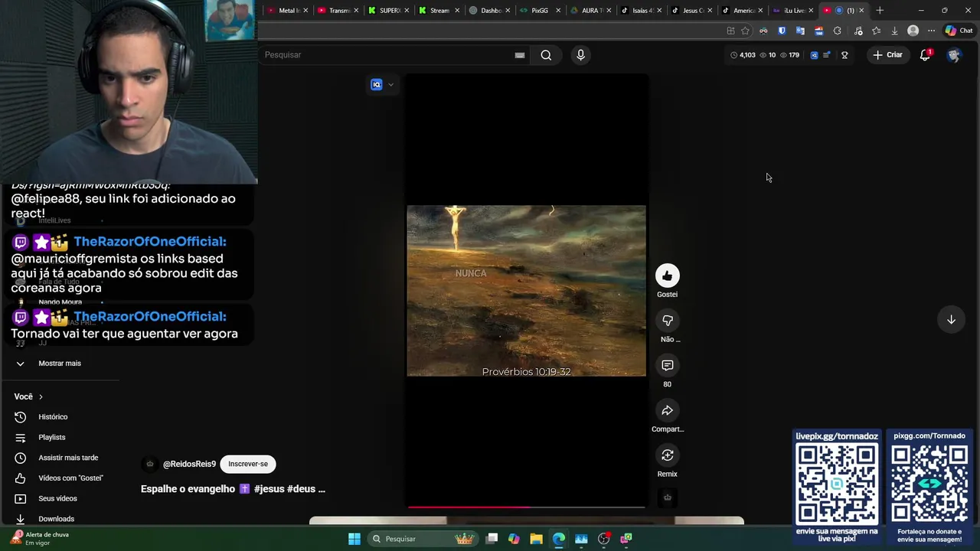Click the #jesus hashtag link
Screen dimensions: 980x551
269,489
